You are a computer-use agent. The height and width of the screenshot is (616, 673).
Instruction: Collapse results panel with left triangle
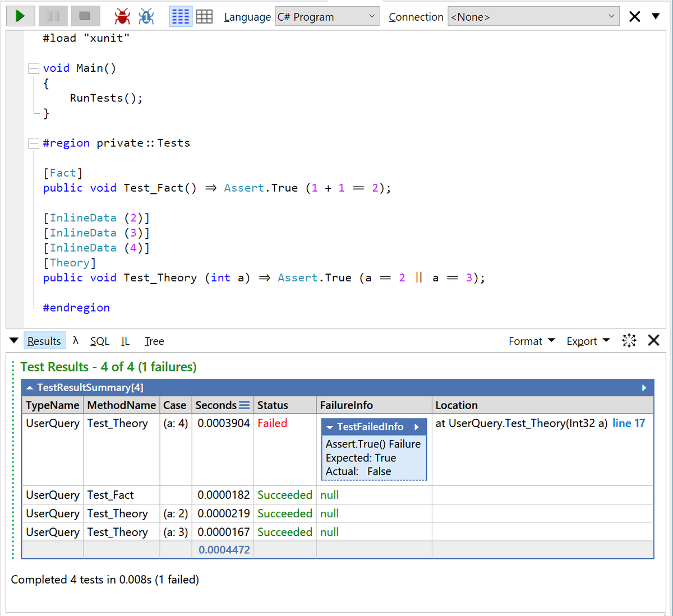click(x=14, y=341)
